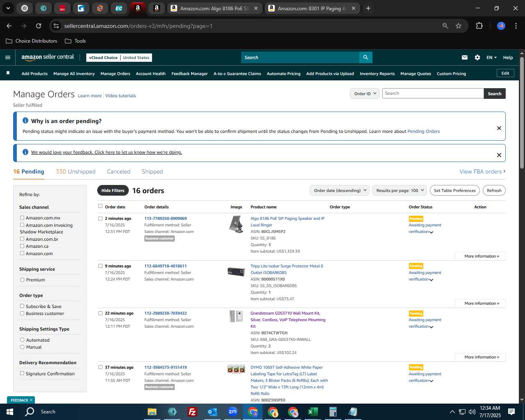The height and width of the screenshot is (420, 525).
Task: Expand Awaiting payment verification for Algo 8186 order
Action: coord(431,232)
